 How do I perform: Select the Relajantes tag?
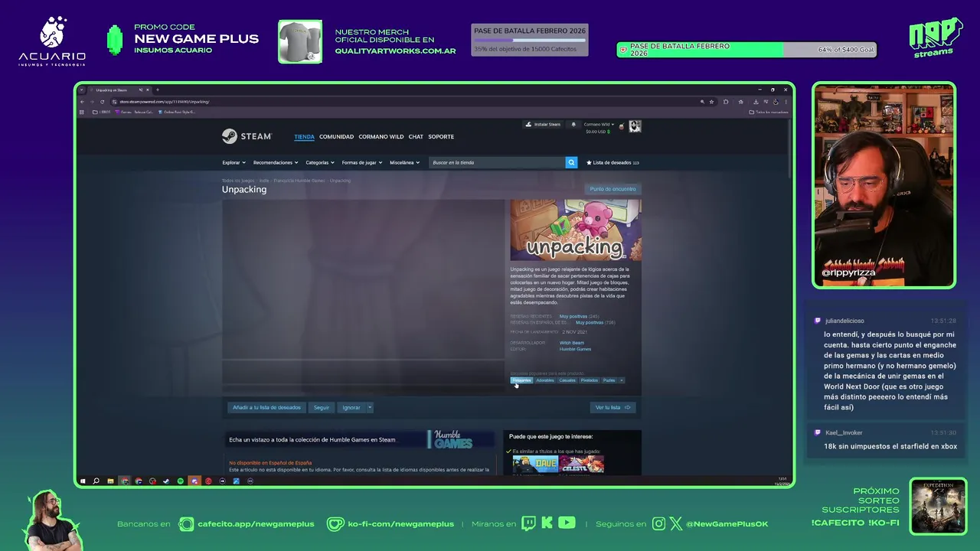521,380
